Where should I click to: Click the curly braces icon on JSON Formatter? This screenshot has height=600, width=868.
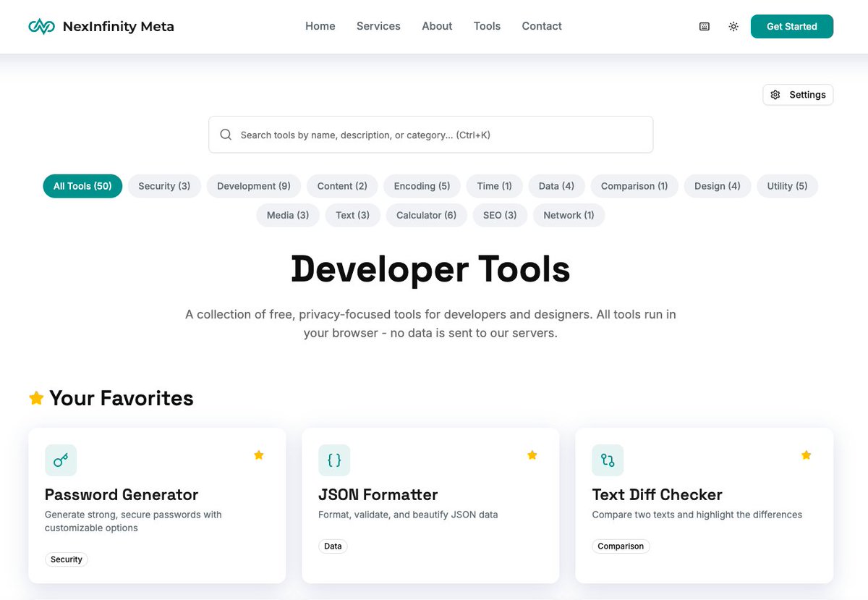pyautogui.click(x=334, y=460)
